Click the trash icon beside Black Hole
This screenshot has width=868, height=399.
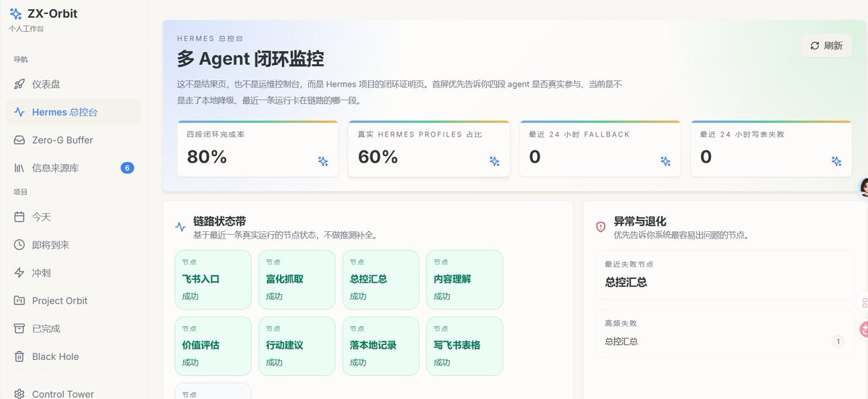(20, 356)
